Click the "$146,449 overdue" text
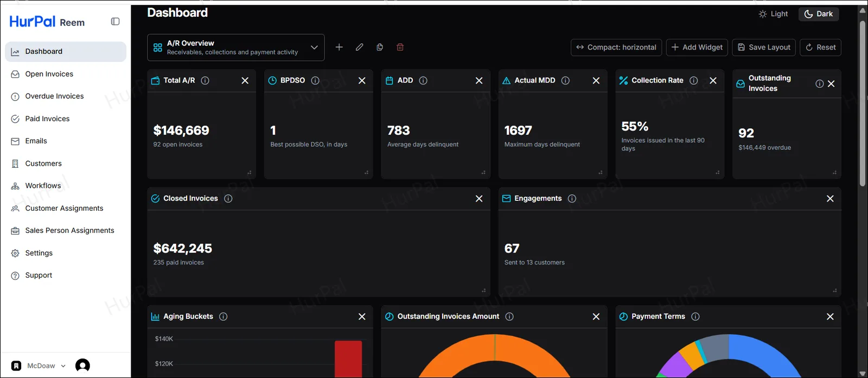 (x=764, y=148)
